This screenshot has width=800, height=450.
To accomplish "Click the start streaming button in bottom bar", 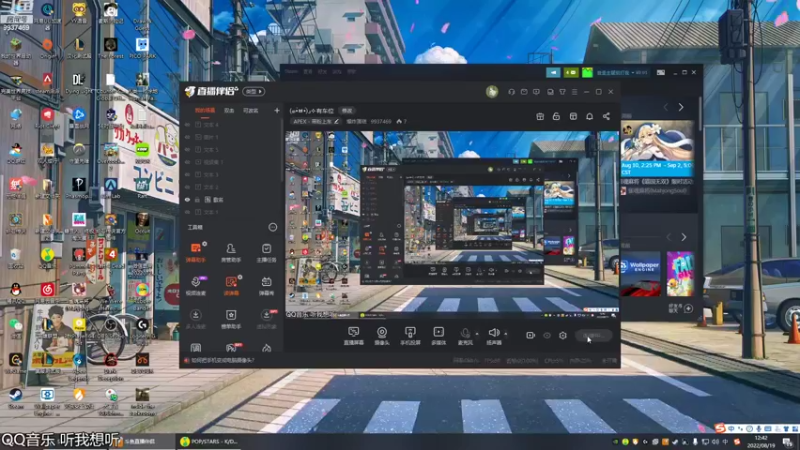I will (593, 335).
